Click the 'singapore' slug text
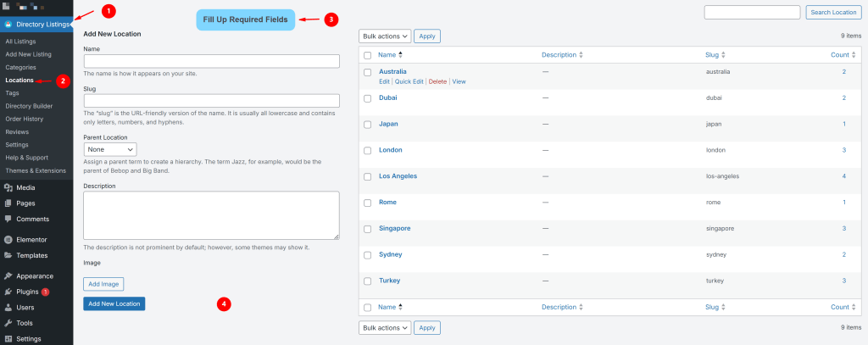Viewport: 868px width, 345px height. point(721,228)
